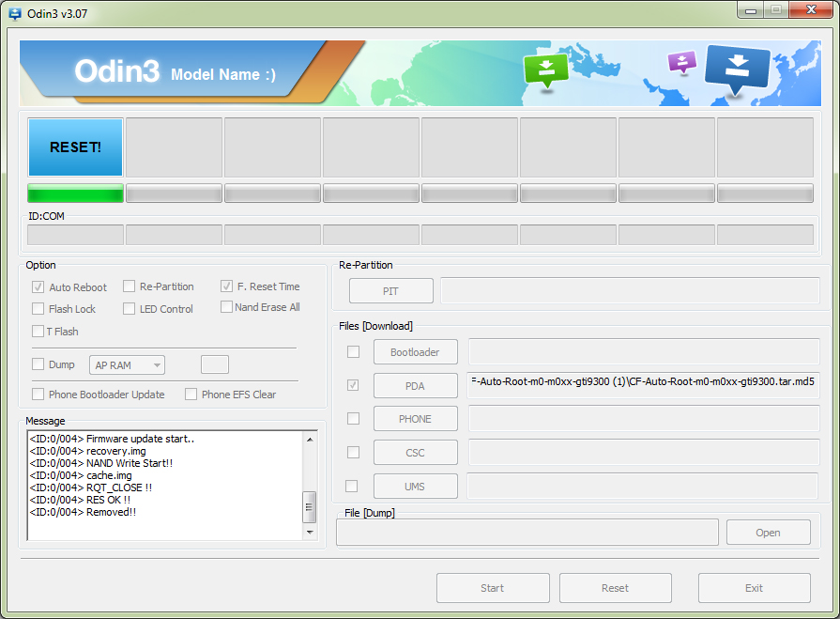840x619 pixels.
Task: Click the CSC file button
Action: click(x=415, y=453)
